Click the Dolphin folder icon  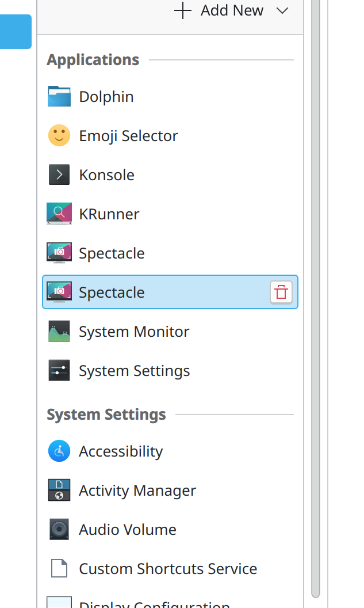coord(59,96)
